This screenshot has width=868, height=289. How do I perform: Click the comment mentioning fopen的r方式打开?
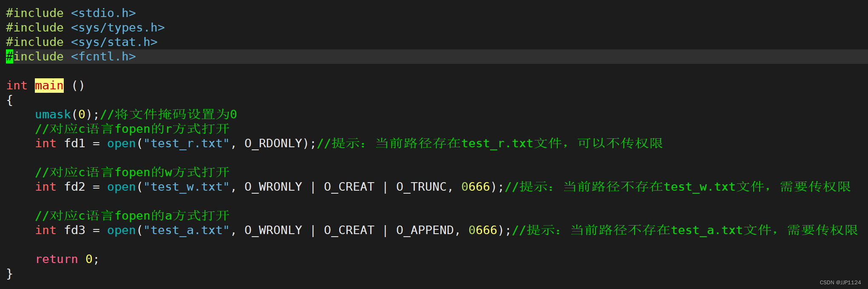point(132,129)
